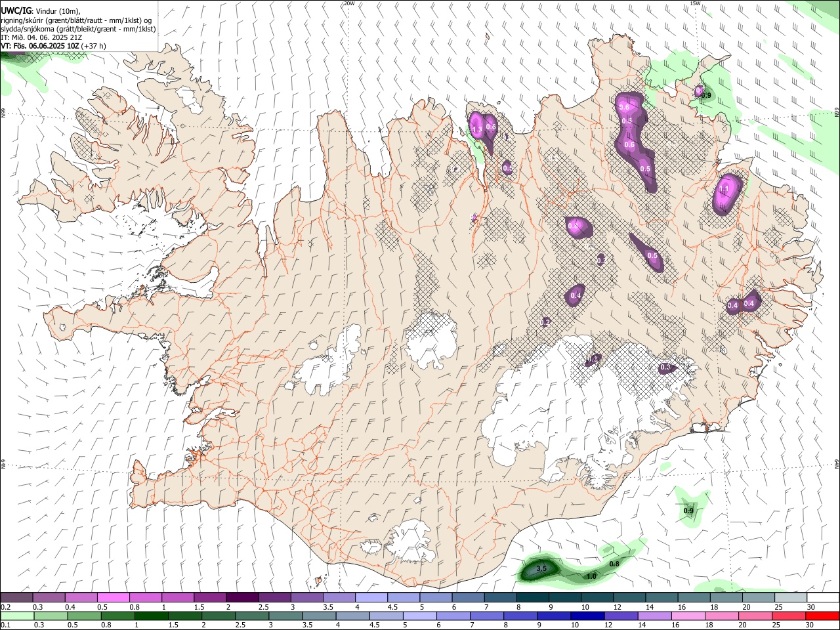Viewport: 840px width, 630px height.
Task: Click the 1.1 value in the eastern pink patch
Action: 724,188
